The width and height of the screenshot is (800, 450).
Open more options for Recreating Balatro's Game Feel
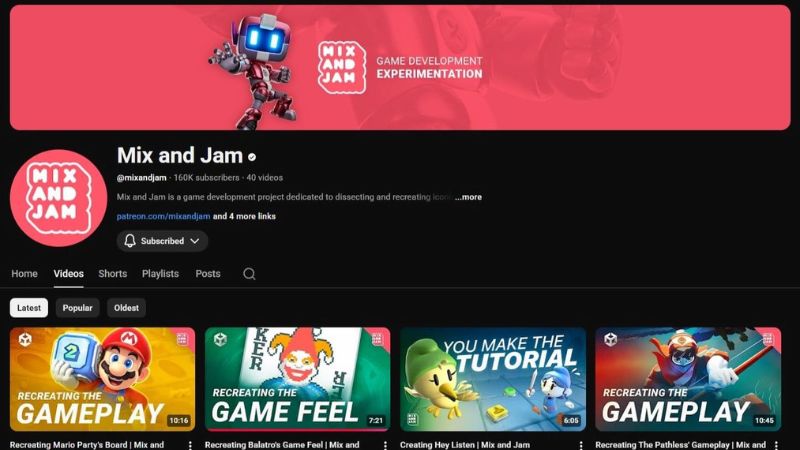385,445
